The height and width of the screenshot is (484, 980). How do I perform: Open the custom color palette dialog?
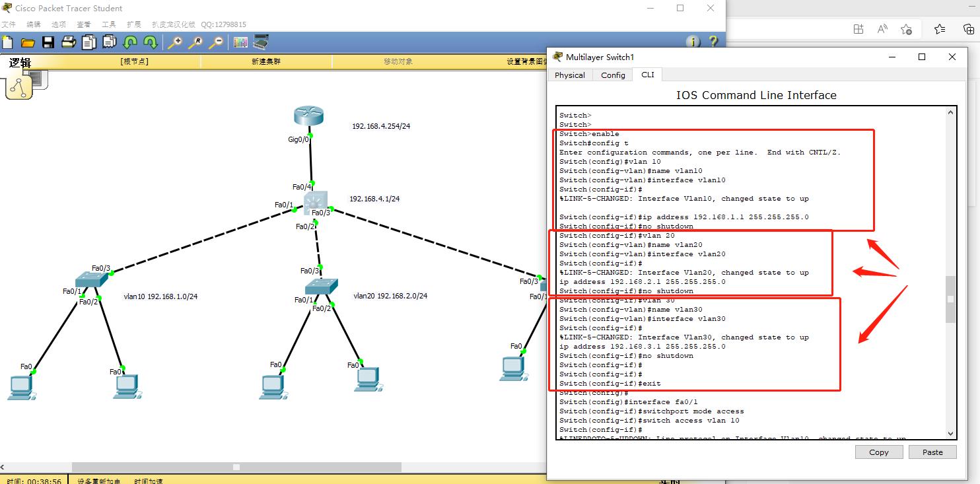coord(240,42)
